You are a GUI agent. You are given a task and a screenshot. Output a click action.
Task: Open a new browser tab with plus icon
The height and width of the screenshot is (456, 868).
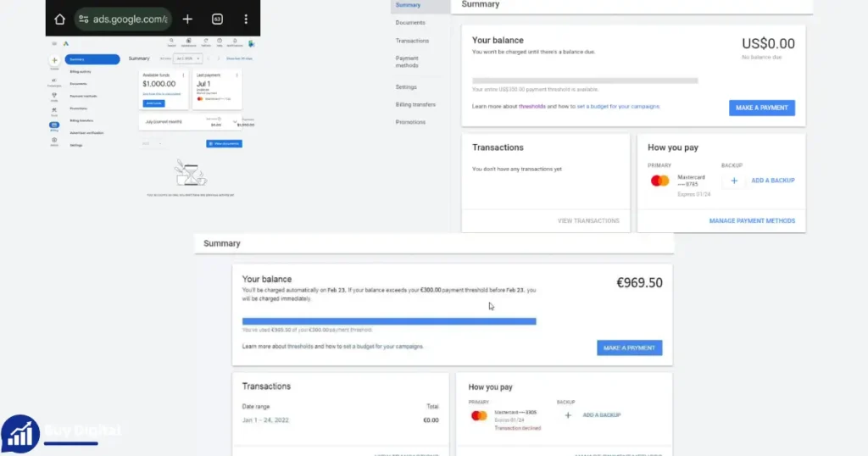(187, 19)
